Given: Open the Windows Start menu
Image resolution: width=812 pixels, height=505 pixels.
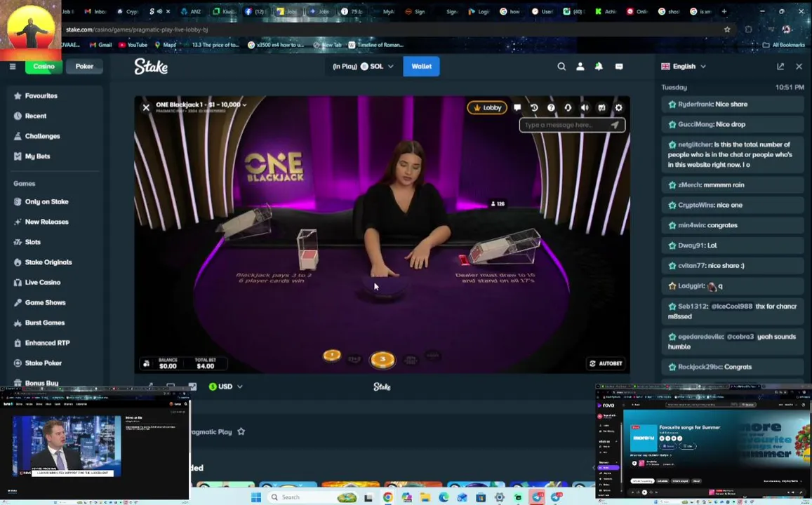Looking at the screenshot, I should pos(256,497).
